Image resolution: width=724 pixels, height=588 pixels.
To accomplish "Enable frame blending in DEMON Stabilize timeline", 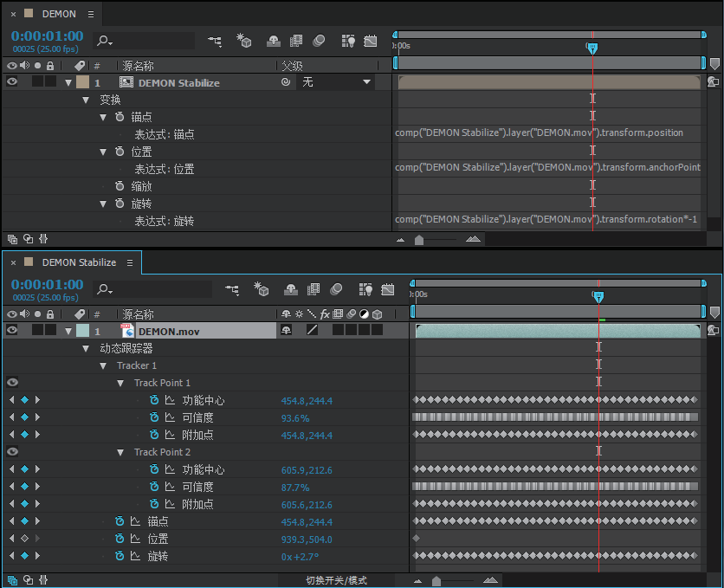I will click(x=314, y=290).
